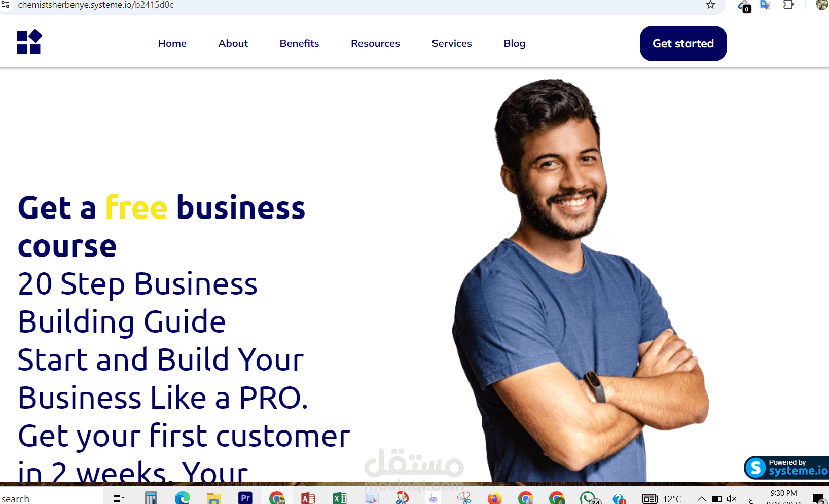
Task: Open Firefox from the taskbar
Action: pyautogui.click(x=494, y=498)
